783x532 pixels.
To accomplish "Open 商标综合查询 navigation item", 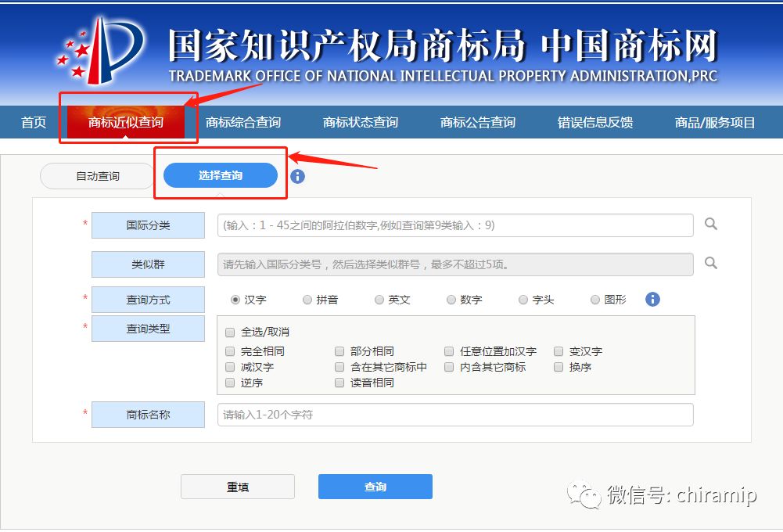I will pos(243,122).
